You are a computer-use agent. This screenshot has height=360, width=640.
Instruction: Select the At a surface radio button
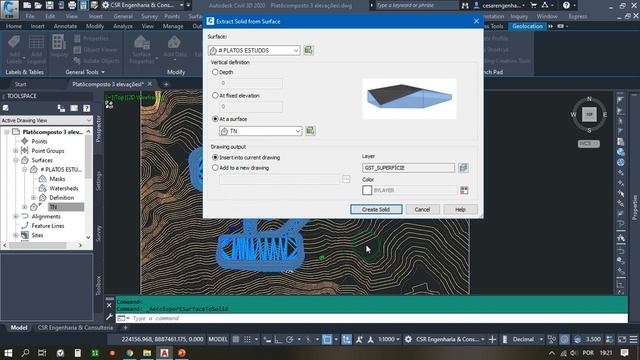pos(215,119)
